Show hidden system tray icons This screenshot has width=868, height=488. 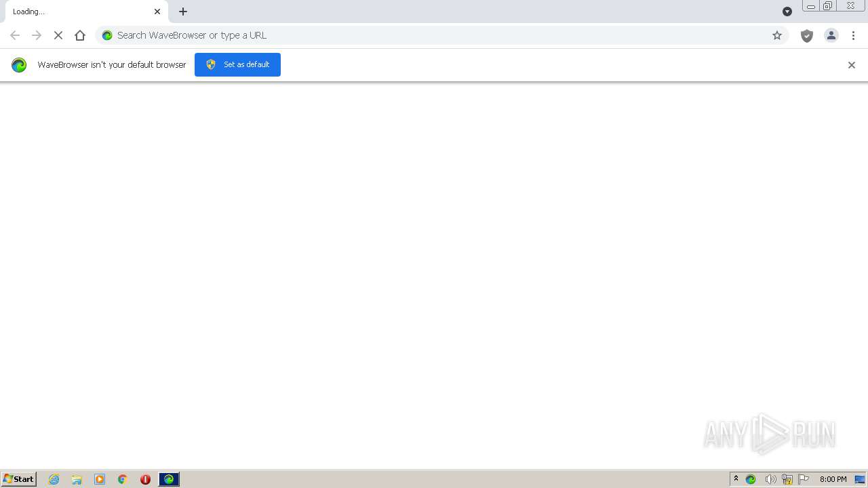tap(736, 479)
